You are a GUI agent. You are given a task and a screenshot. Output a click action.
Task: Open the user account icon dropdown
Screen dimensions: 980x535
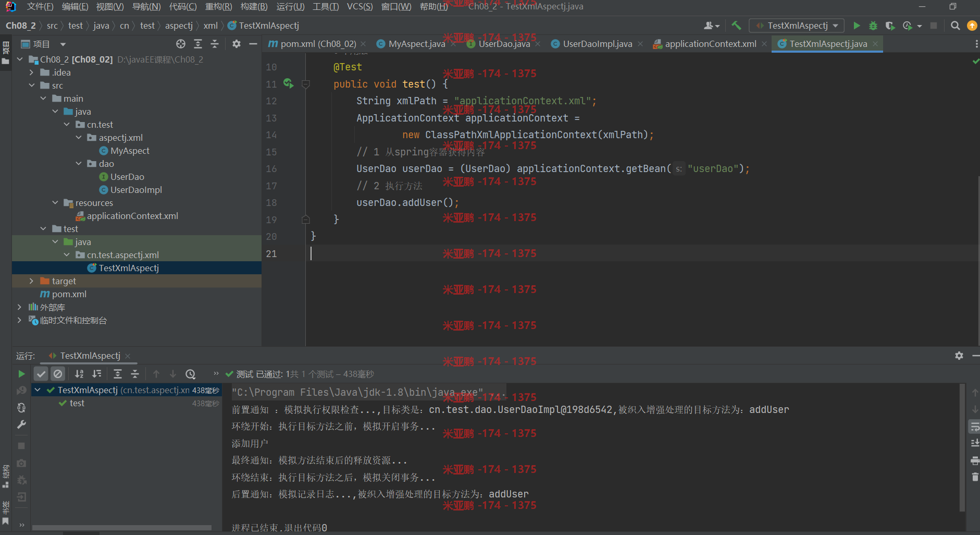click(712, 26)
